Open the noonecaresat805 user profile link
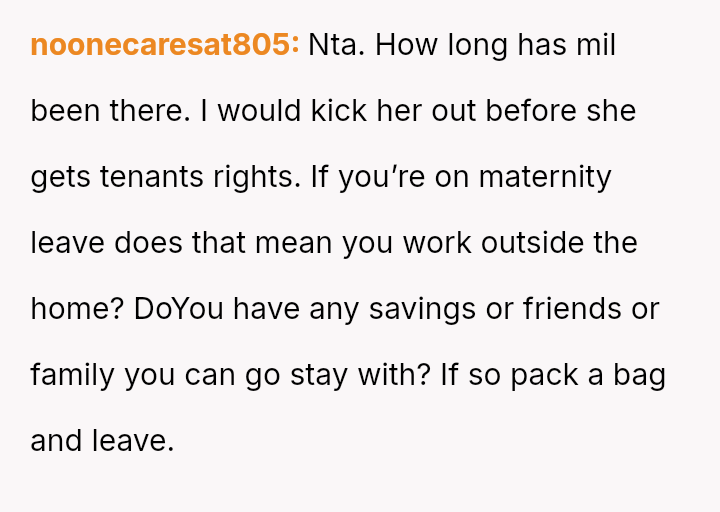720x512 pixels. 165,45
